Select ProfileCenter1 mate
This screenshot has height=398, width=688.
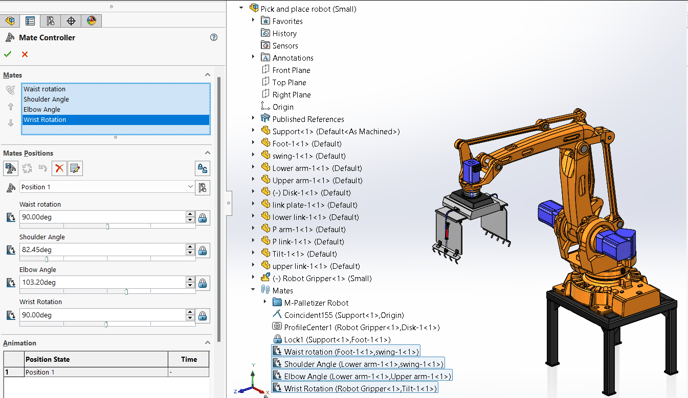(x=362, y=327)
